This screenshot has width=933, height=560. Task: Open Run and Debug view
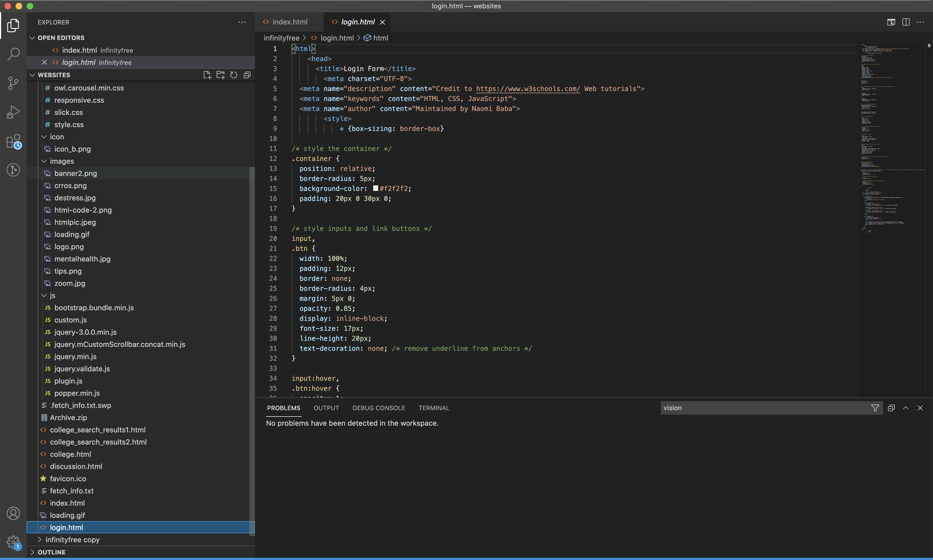[13, 112]
